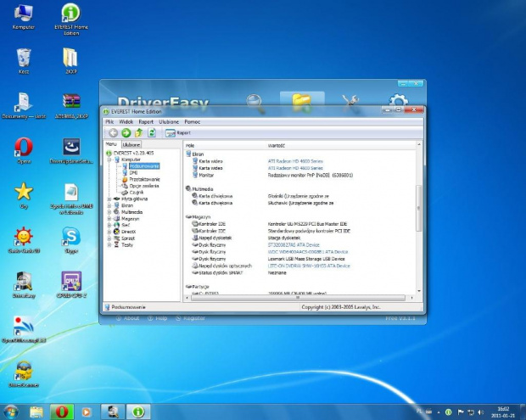Click the DriverScanner desktop shortcut

point(24,374)
